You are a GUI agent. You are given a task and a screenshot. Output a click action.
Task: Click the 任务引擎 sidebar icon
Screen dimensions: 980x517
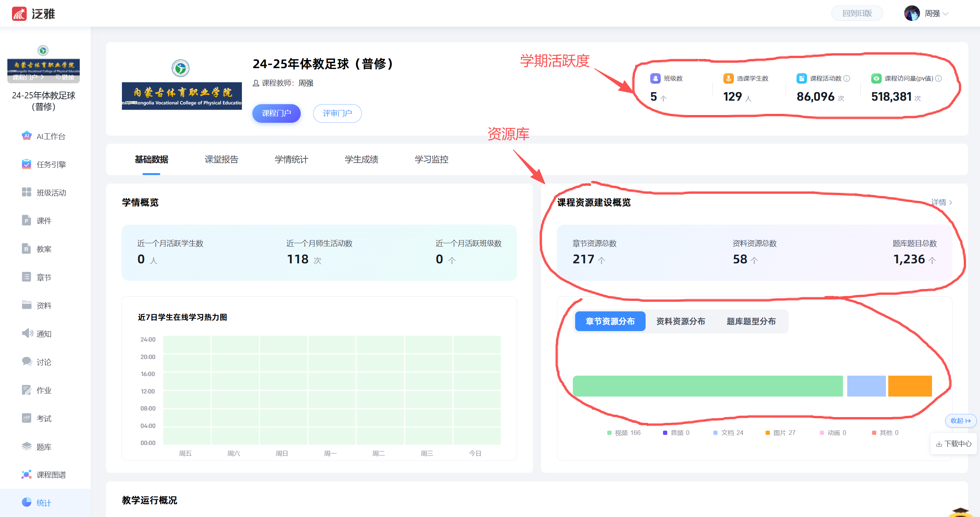[x=26, y=164]
